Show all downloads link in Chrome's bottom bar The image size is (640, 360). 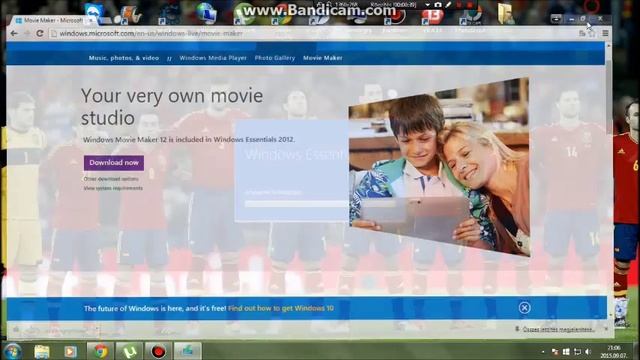click(x=558, y=329)
